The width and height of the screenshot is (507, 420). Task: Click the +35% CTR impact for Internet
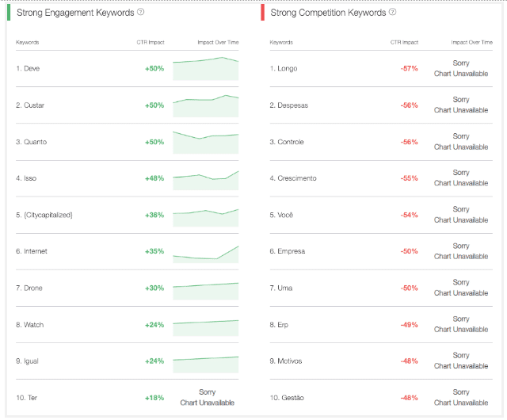point(154,251)
